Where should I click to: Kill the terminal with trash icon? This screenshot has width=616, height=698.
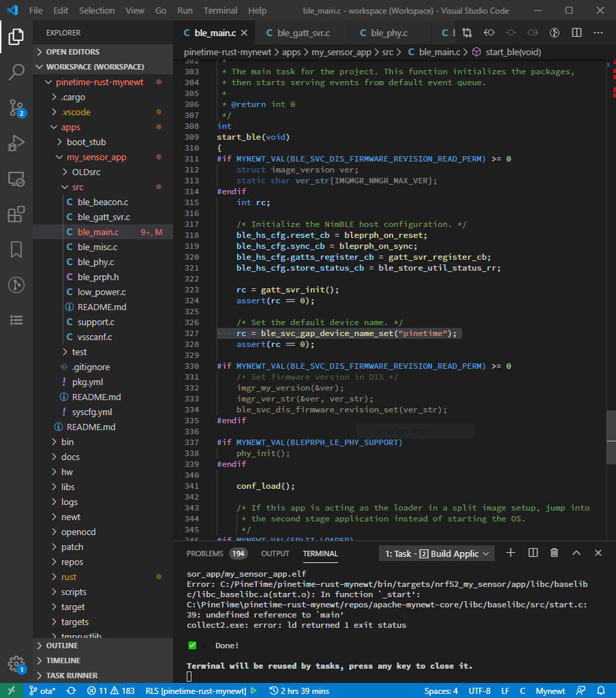555,553
